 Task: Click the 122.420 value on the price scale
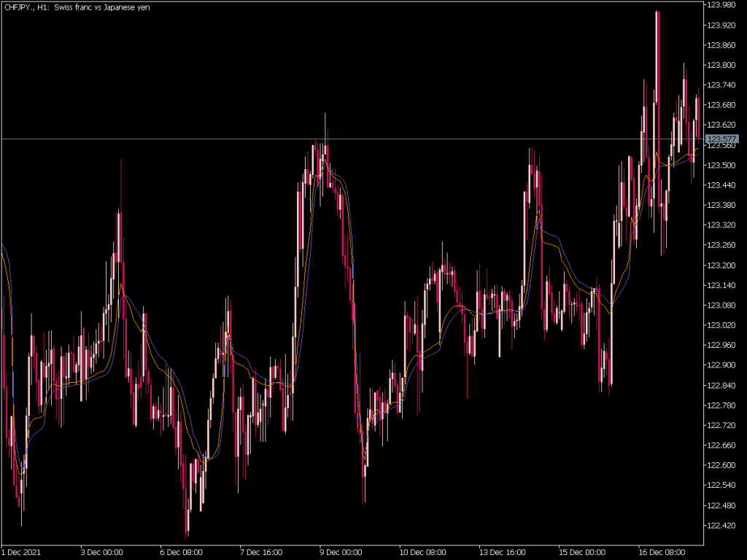(x=721, y=524)
